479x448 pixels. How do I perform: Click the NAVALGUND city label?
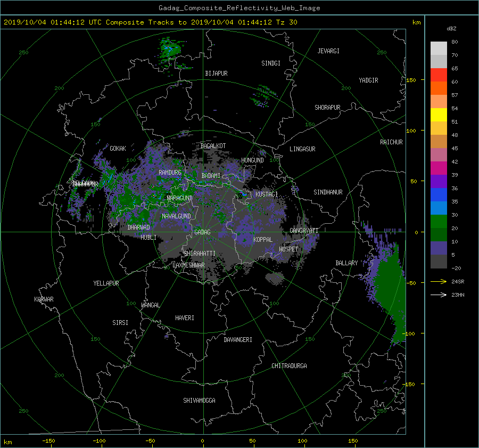176,216
